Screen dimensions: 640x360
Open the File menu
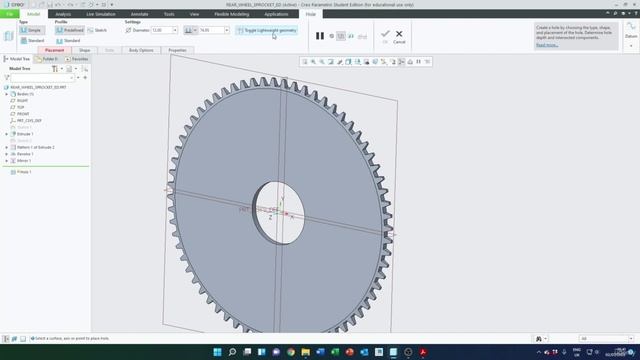pyautogui.click(x=9, y=14)
